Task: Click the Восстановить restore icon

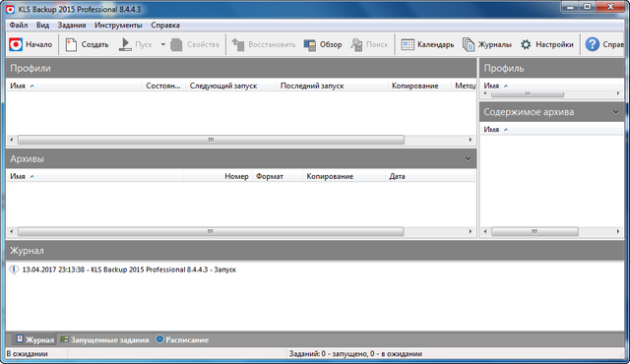Action: coord(238,44)
